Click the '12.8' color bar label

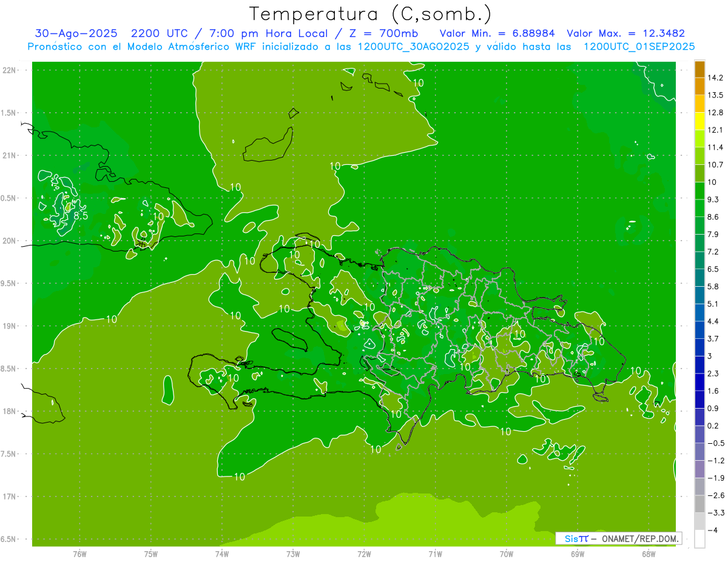715,112
